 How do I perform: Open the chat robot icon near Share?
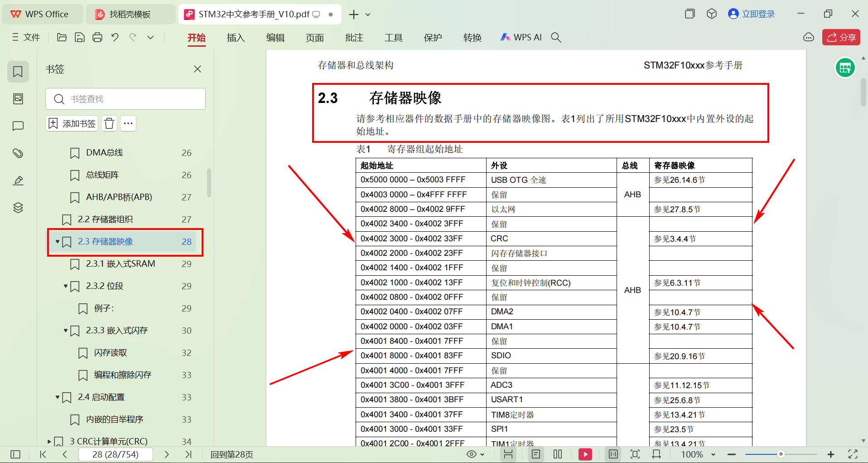coord(809,37)
